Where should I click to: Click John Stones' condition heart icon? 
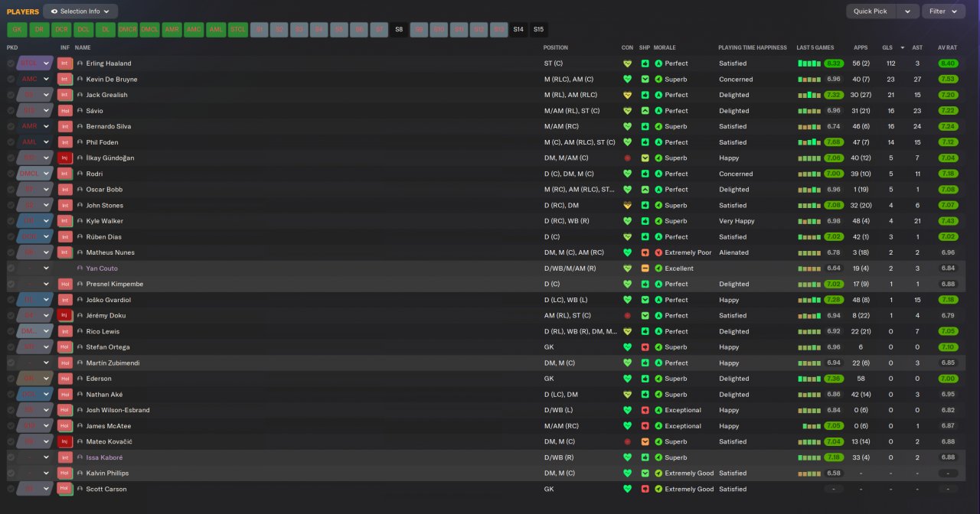pos(627,206)
